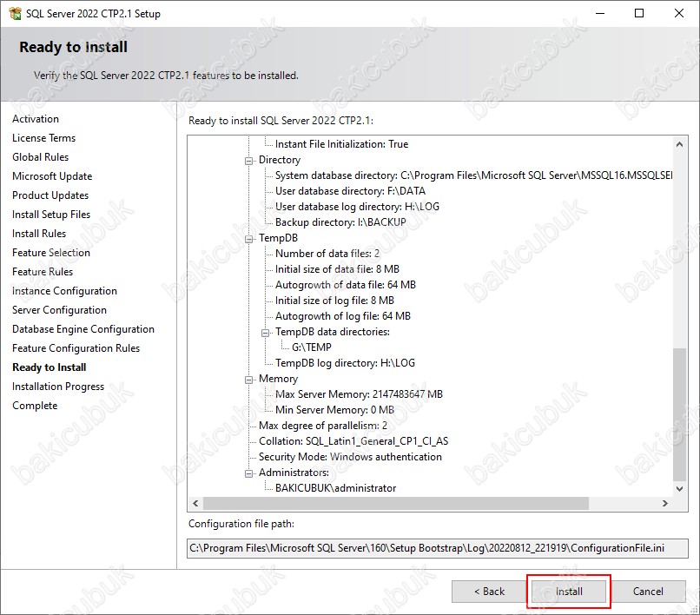Select the BAKICUBUK\administrator row

(x=336, y=488)
